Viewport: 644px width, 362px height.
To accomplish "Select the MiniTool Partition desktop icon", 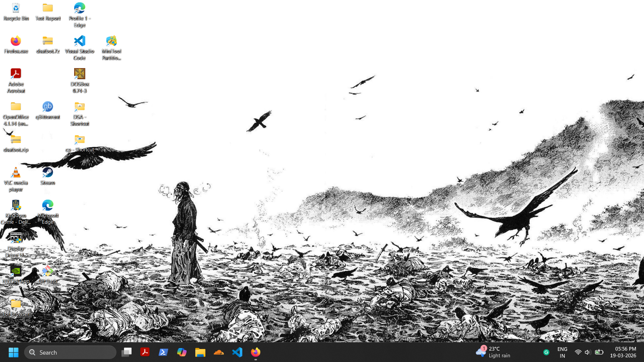I will (111, 47).
